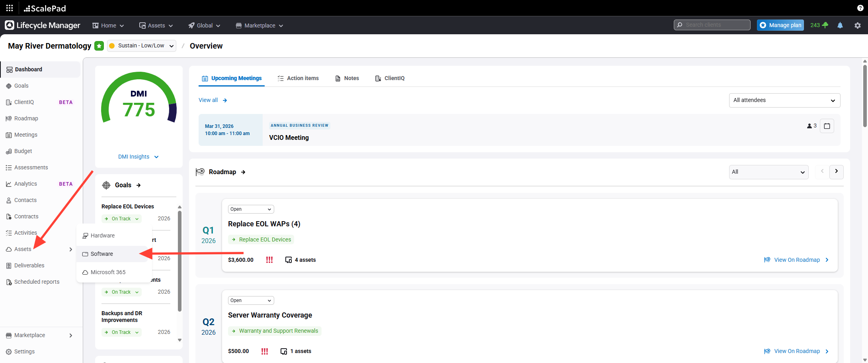Click the calendar icon on VCIO Meeting
The image size is (868, 363).
point(827,126)
